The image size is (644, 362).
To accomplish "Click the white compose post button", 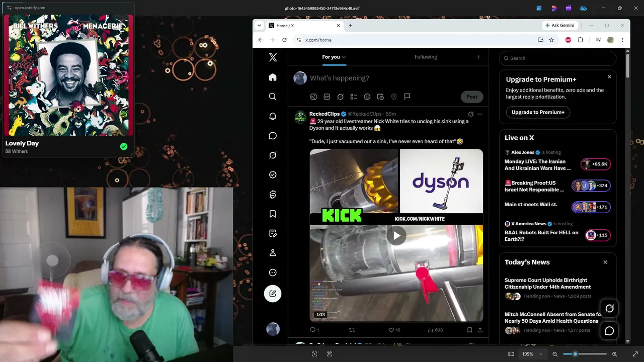I will [x=273, y=294].
